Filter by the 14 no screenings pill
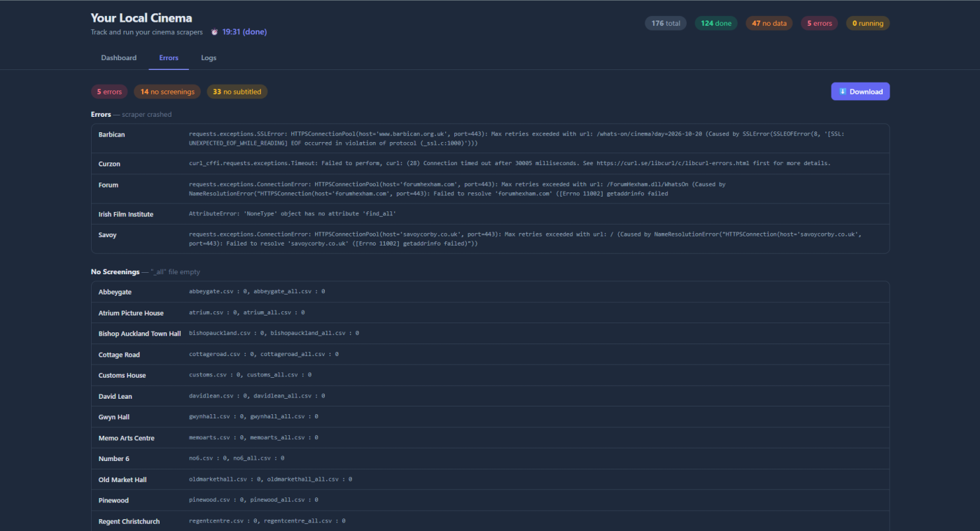 167,92
